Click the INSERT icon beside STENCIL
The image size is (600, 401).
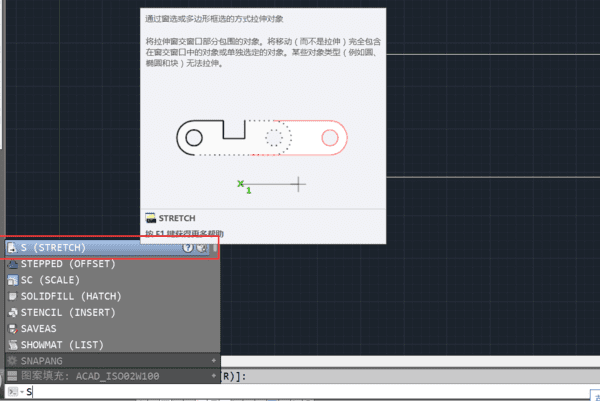click(x=13, y=313)
